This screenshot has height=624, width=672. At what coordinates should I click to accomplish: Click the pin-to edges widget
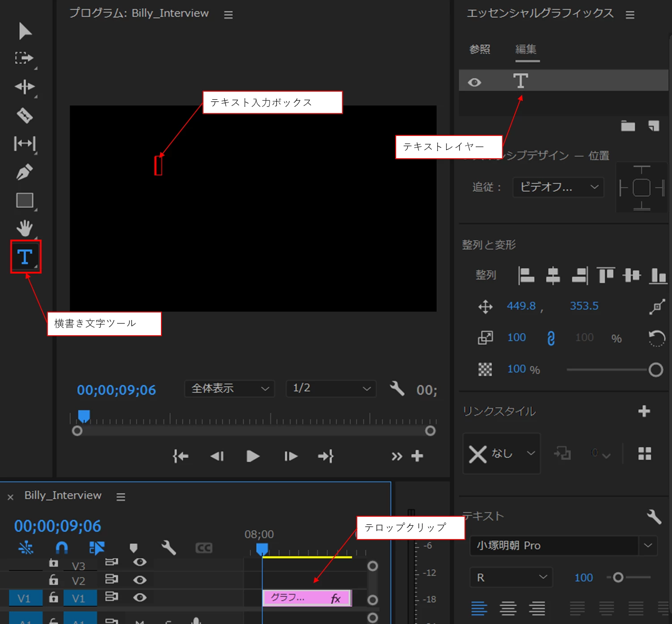pos(642,187)
